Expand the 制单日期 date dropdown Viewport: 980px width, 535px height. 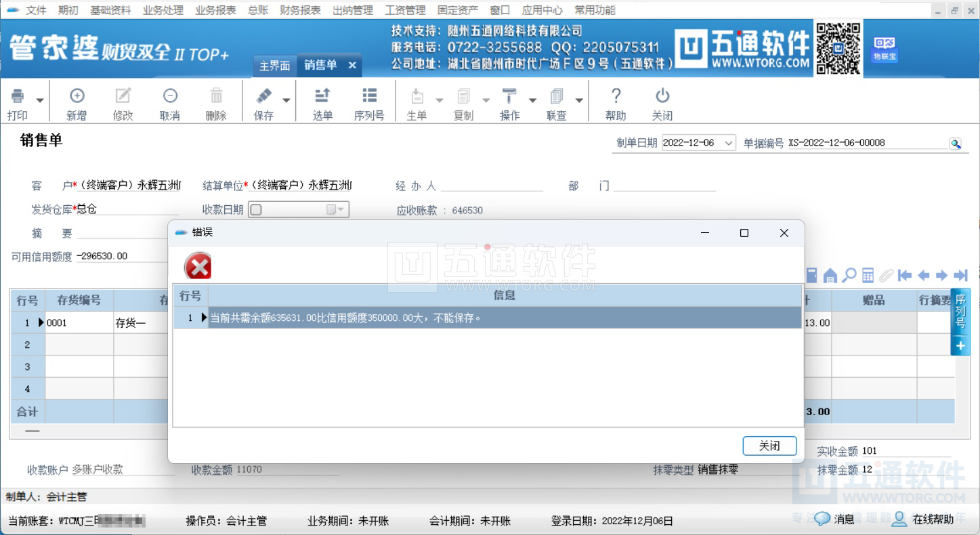pos(728,144)
